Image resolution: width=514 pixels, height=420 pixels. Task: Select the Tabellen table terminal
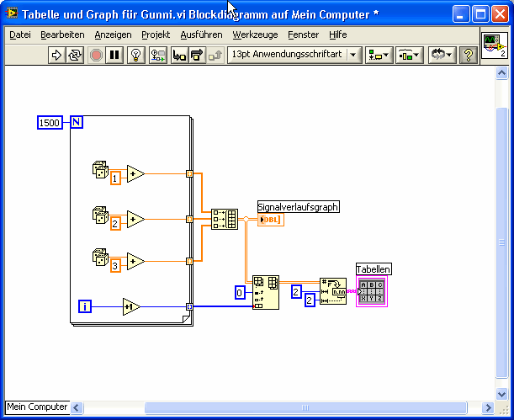pyautogui.click(x=372, y=291)
